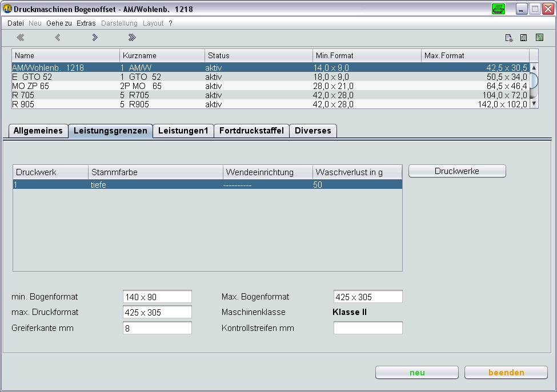Screen dimensions: 557x392
Task: Click the Status column header
Action: coord(259,56)
